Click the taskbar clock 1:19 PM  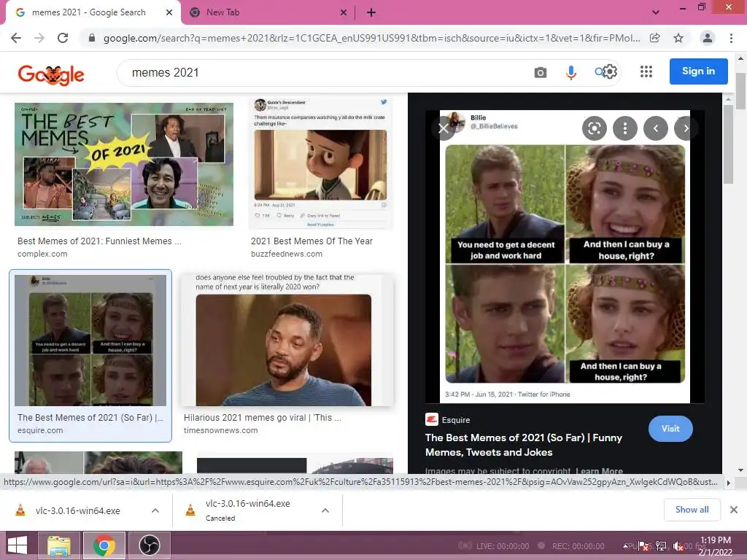click(715, 540)
